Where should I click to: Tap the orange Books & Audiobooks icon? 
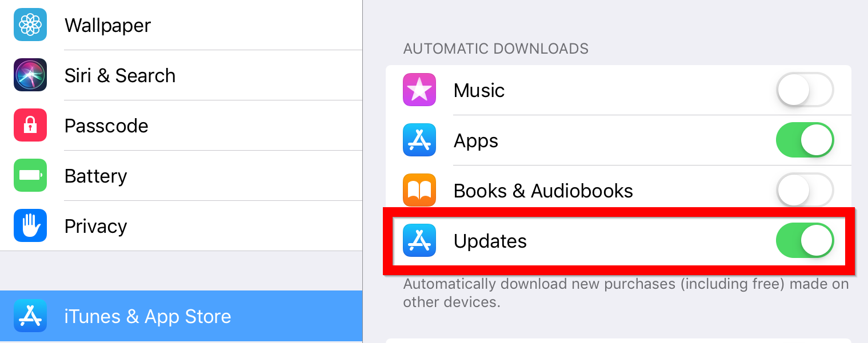point(419,190)
